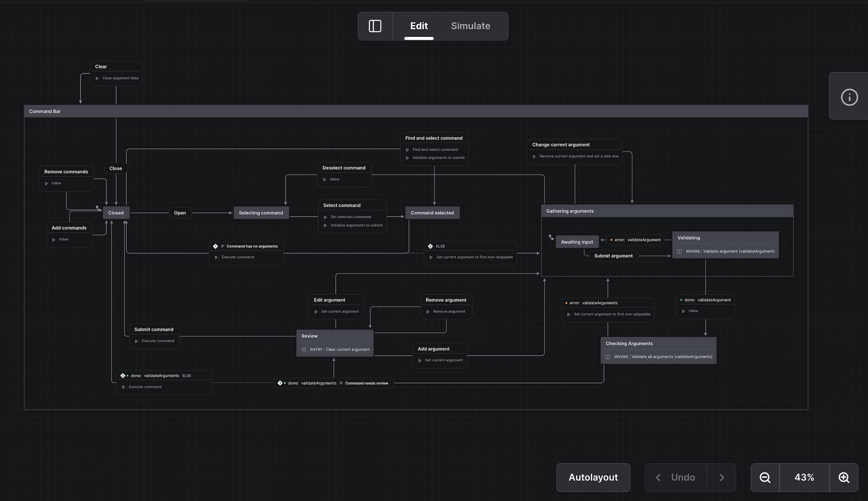This screenshot has height=501, width=868.
Task: Expand the 'Execute command' action under Submit command
Action: point(137,341)
